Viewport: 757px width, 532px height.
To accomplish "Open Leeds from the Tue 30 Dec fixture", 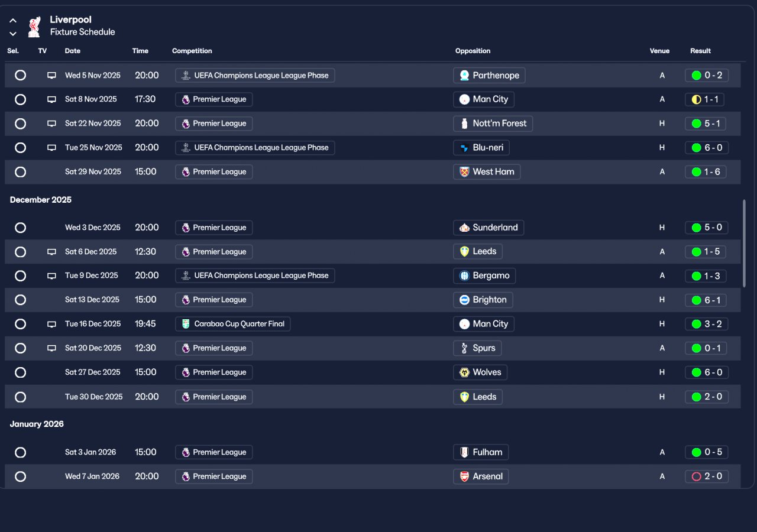I will pyautogui.click(x=478, y=397).
